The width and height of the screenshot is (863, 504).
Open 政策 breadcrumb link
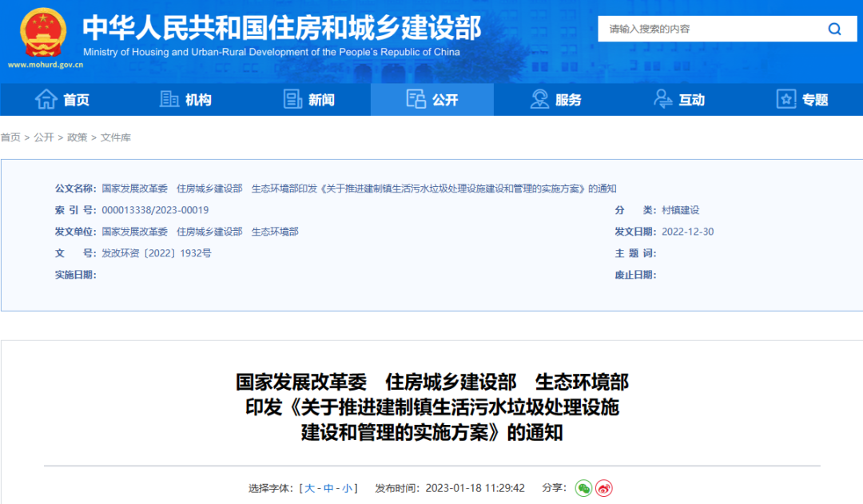coord(78,137)
